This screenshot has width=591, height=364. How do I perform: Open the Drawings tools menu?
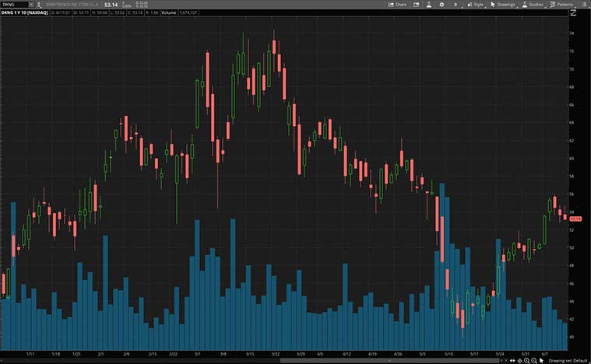coord(501,5)
